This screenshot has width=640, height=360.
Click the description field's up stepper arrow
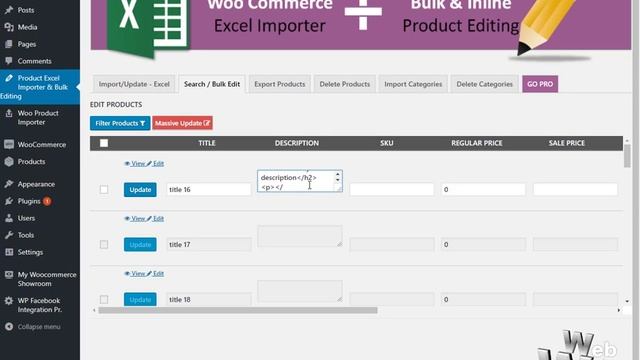tap(338, 175)
